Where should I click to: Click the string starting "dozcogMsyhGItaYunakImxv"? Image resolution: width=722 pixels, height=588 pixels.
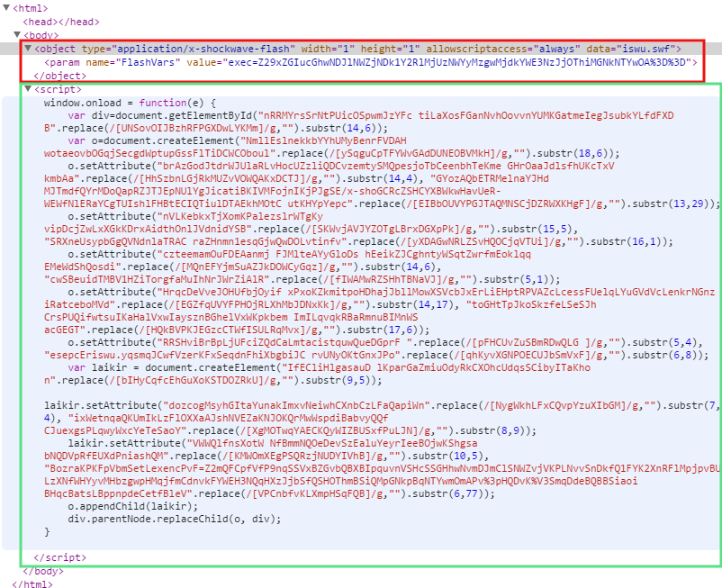click(296, 406)
